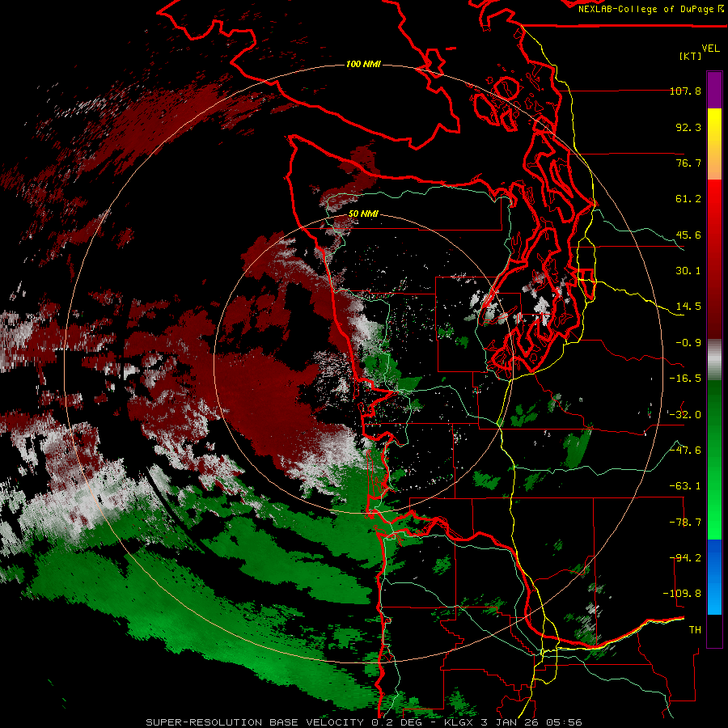
Task: Click the 50 NMI range ring label
Action: coord(363,214)
